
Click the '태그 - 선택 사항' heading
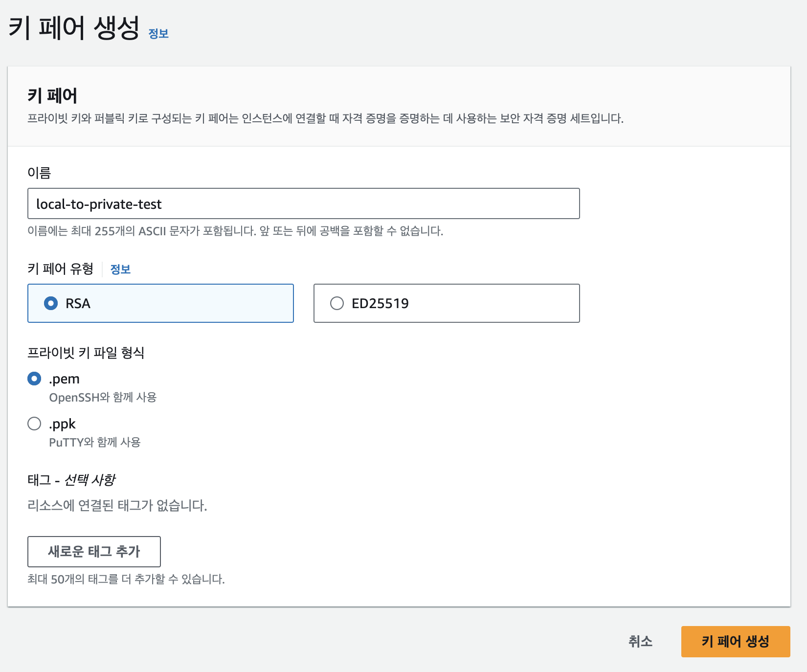click(x=71, y=480)
